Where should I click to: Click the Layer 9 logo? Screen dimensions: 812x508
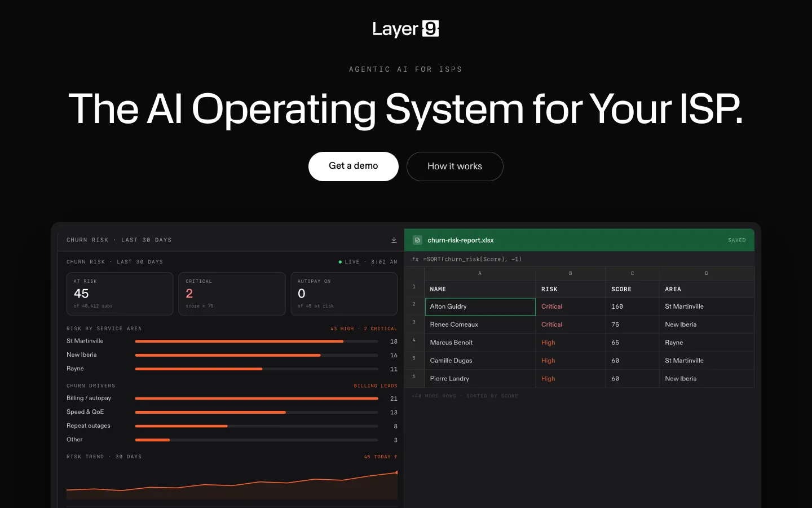405,29
